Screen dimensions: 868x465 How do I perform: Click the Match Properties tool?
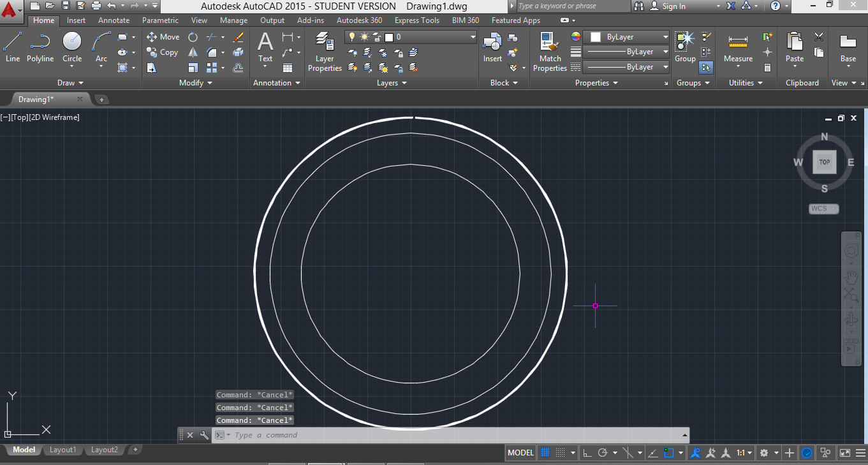pyautogui.click(x=550, y=51)
